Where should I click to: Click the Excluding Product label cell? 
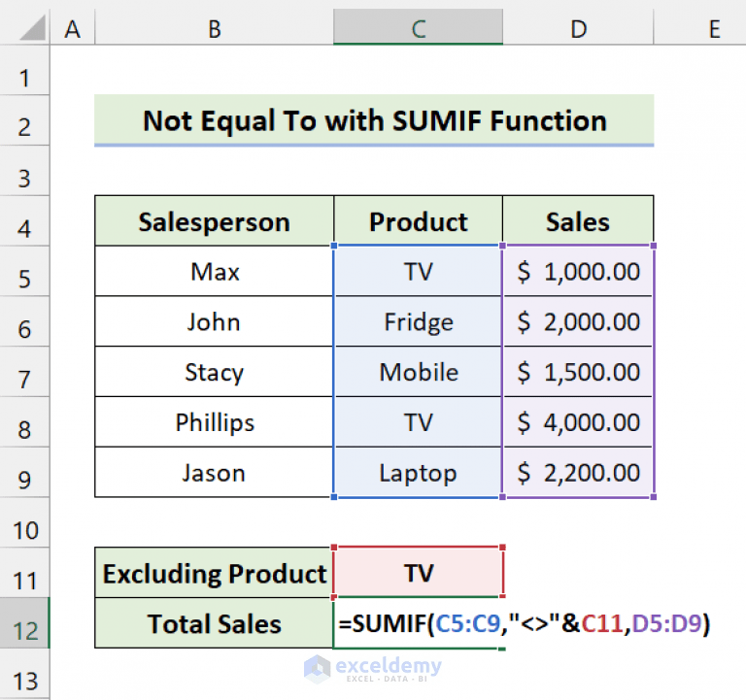coord(214,573)
